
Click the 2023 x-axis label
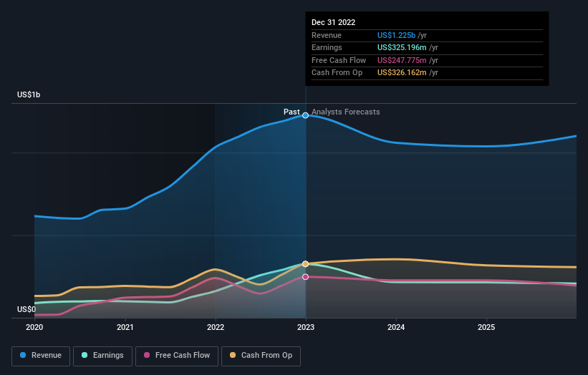tap(306, 328)
